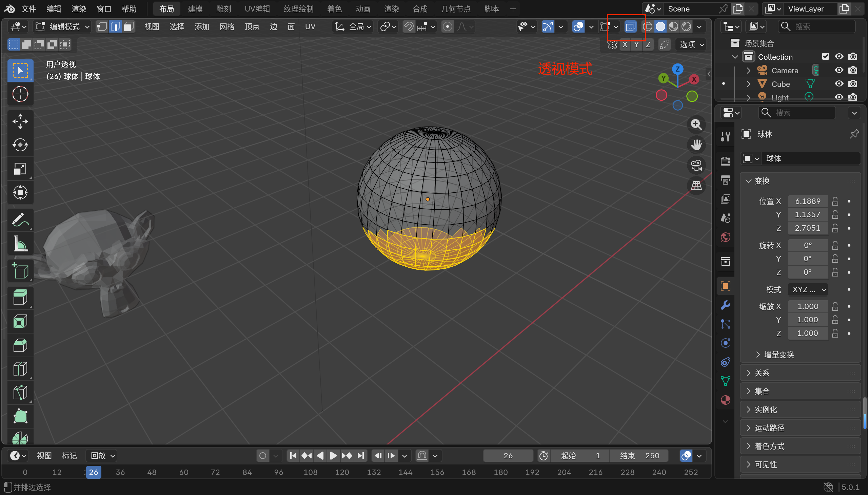
Task: Click the 位置 X value field
Action: point(807,201)
